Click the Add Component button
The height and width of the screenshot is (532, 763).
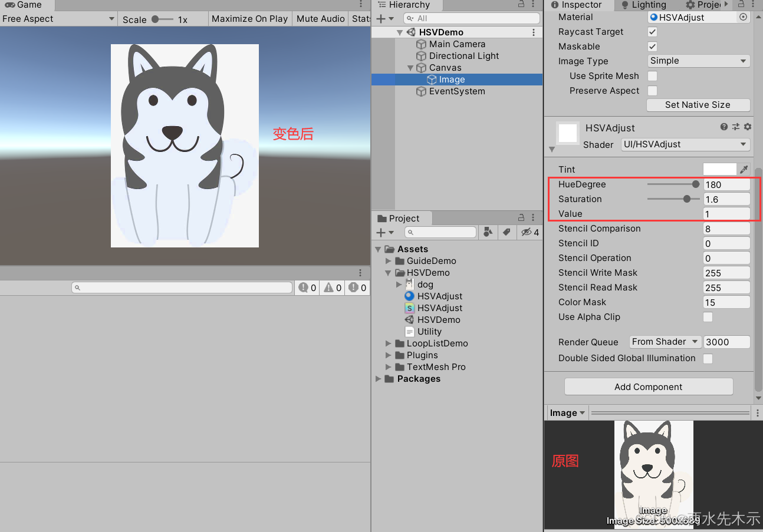(648, 386)
